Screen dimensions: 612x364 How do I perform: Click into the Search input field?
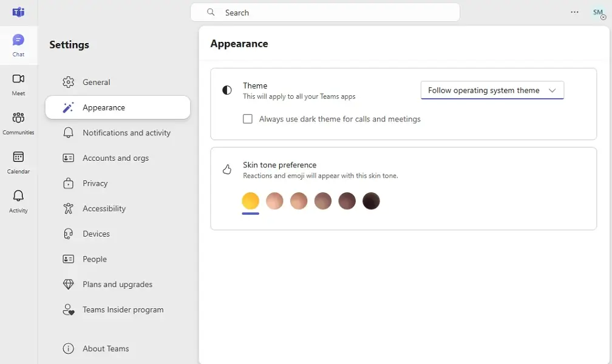coord(325,12)
